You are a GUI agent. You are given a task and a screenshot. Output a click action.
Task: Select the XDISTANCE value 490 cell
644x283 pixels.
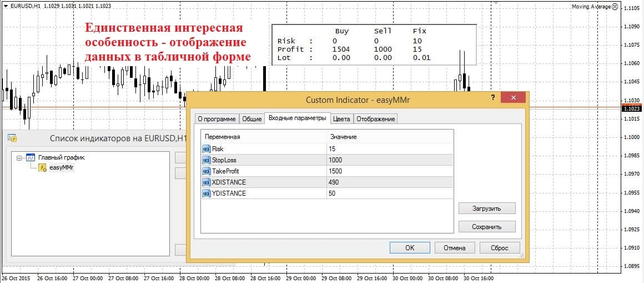tap(390, 182)
